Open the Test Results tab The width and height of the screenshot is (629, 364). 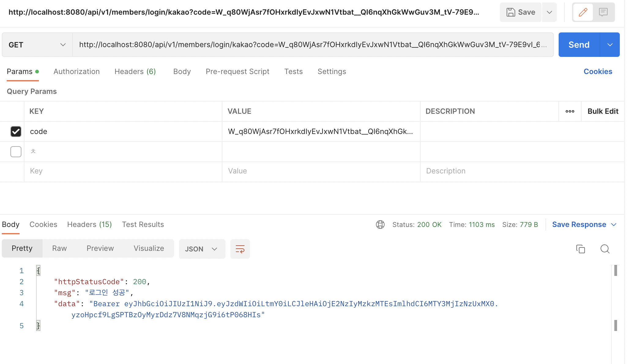[x=143, y=225]
